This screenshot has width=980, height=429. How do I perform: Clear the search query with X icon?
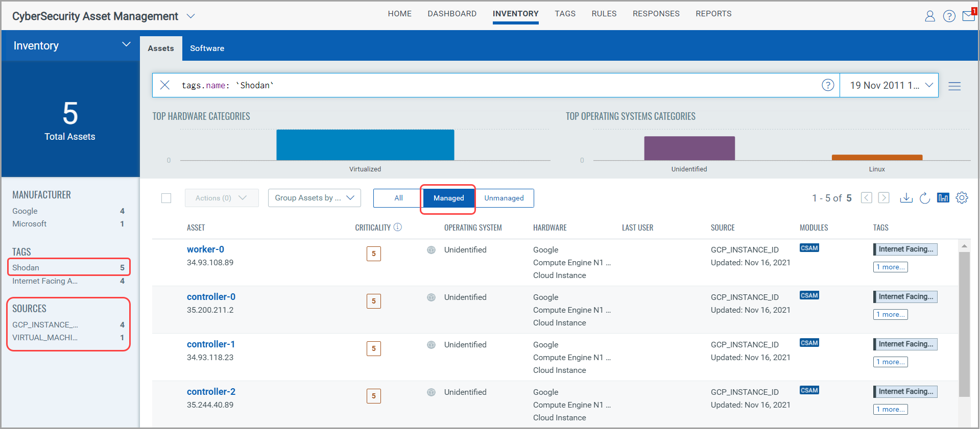tap(165, 85)
